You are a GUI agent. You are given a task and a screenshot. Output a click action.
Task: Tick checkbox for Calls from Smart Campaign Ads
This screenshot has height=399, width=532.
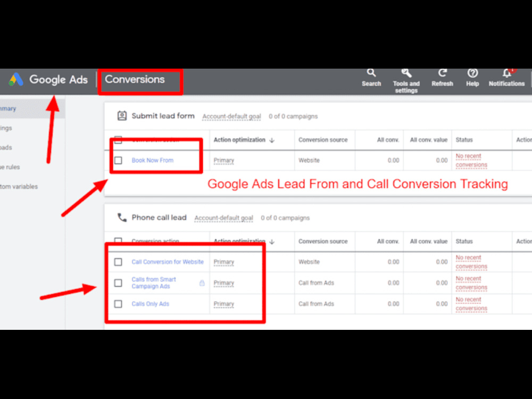[x=118, y=283]
